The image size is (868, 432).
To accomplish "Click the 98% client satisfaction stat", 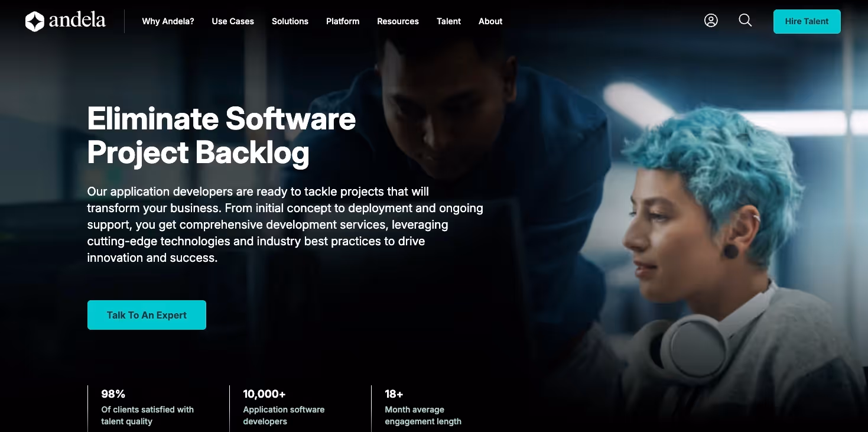I will click(148, 408).
